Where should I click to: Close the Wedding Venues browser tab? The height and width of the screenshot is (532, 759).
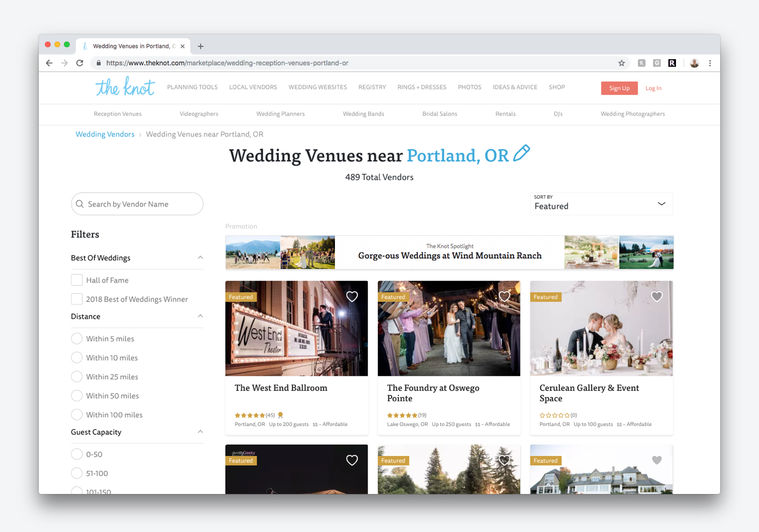(x=183, y=46)
